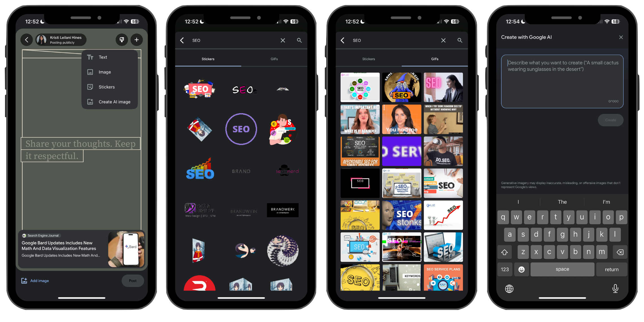The width and height of the screenshot is (644, 322).
Task: Tap the AI image description input field
Action: [562, 80]
